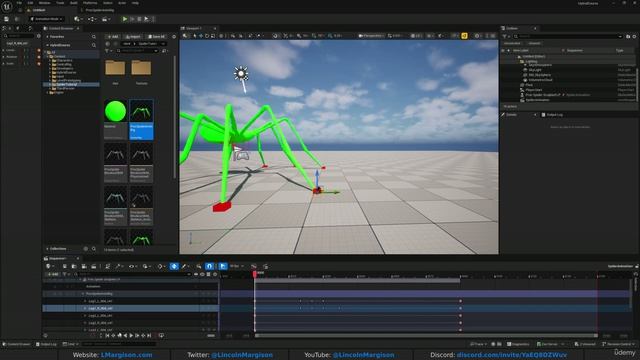Click the sun light gizmo in viewport
Viewport: 640px width, 360px height.
pos(241,74)
